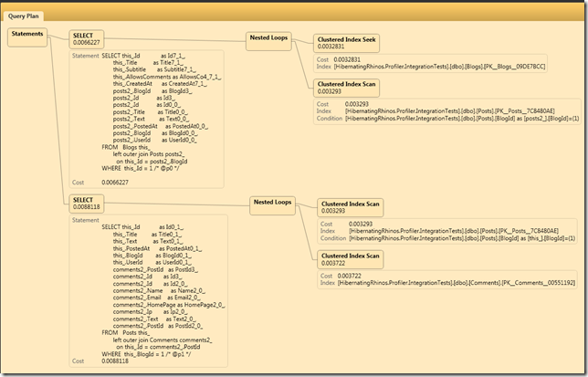
Task: Click 'comments2_.Email as Email2_0_' line
Action: tap(157, 298)
